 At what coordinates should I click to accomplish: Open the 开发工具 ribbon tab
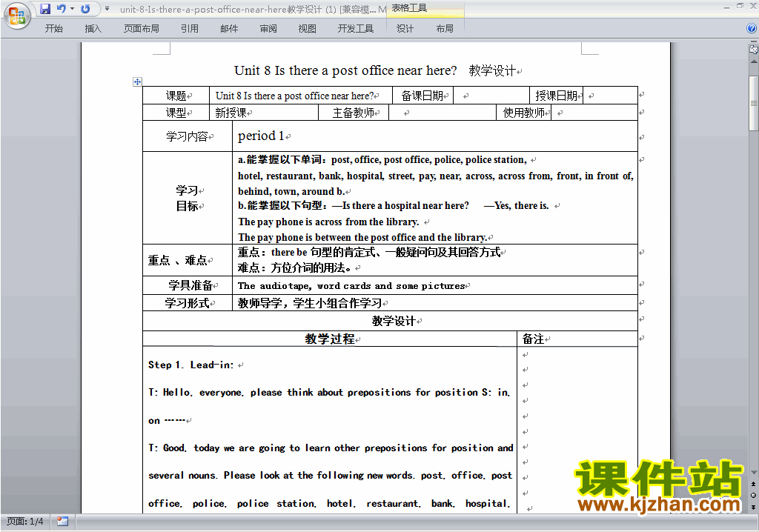[x=356, y=29]
